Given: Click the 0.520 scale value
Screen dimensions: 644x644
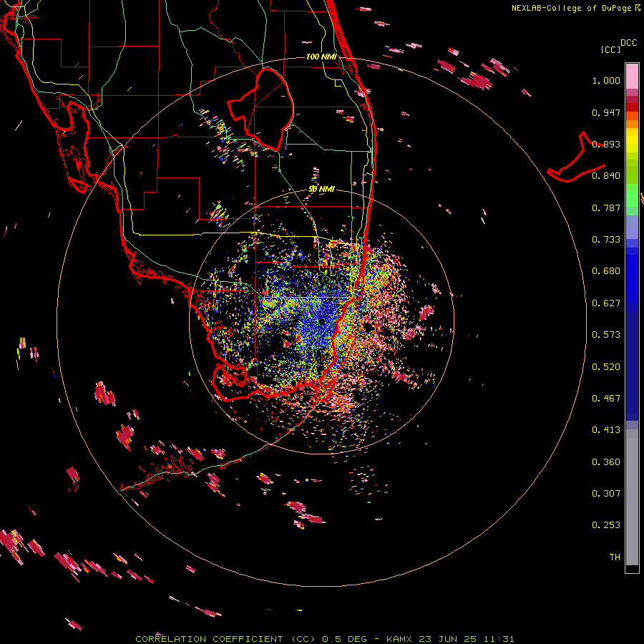Looking at the screenshot, I should point(606,367).
